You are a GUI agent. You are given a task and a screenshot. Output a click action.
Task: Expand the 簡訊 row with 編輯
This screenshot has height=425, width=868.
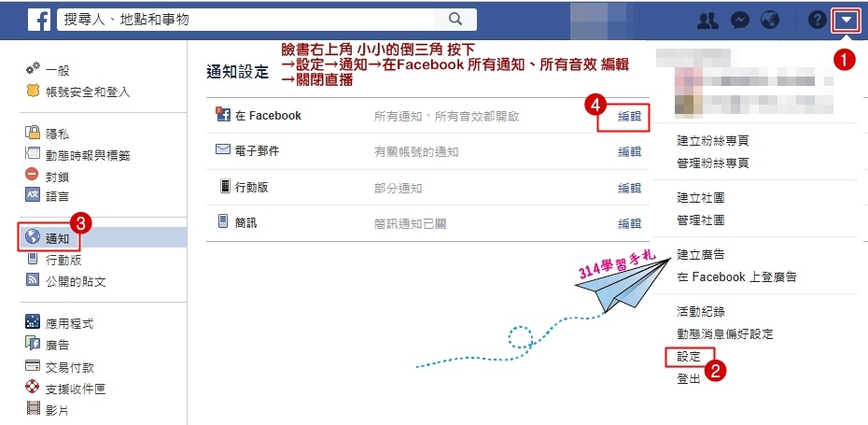pyautogui.click(x=629, y=224)
